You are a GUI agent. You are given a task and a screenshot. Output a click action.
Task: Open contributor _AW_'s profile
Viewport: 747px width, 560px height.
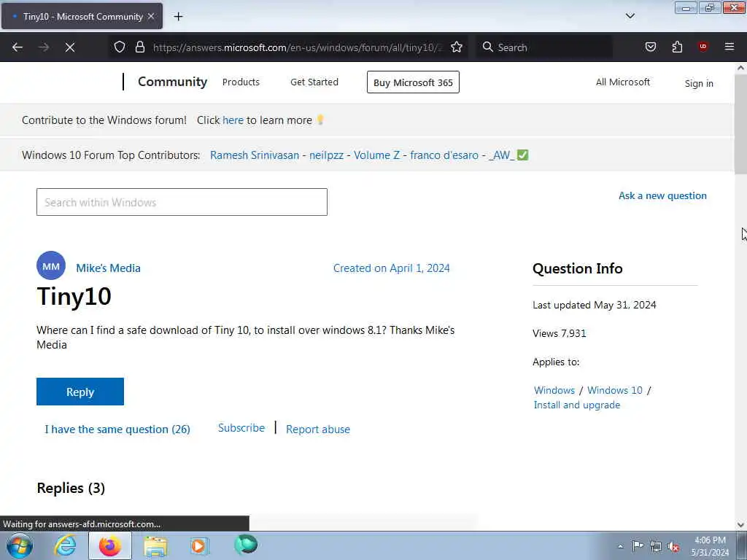tap(502, 155)
